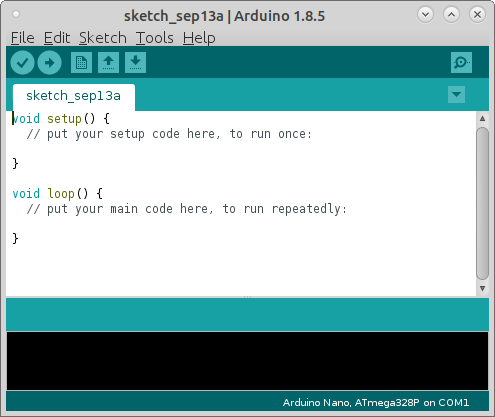Click the Save sketch down-arrow icon
This screenshot has width=495, height=417.
[135, 62]
